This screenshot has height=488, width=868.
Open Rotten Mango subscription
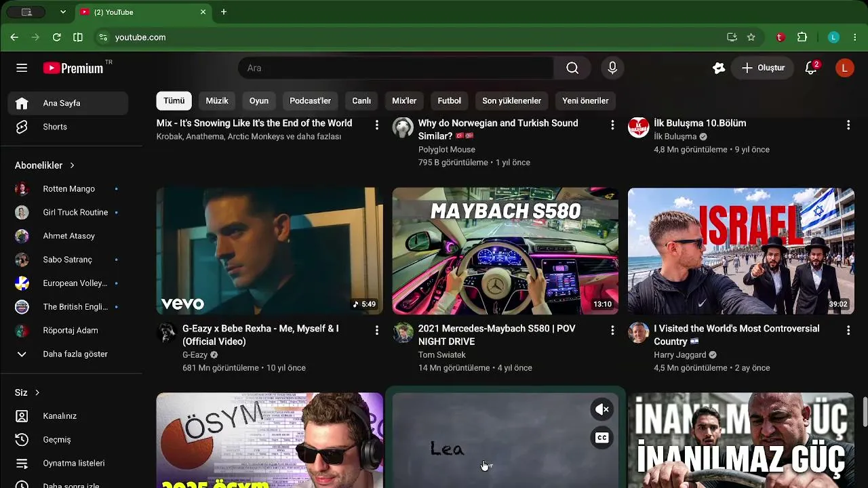(x=68, y=189)
